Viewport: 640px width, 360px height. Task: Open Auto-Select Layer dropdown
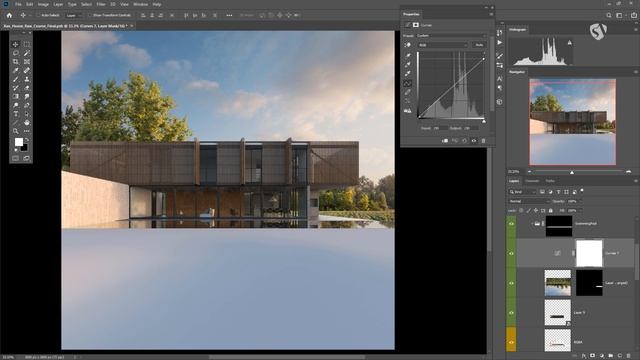point(72,15)
